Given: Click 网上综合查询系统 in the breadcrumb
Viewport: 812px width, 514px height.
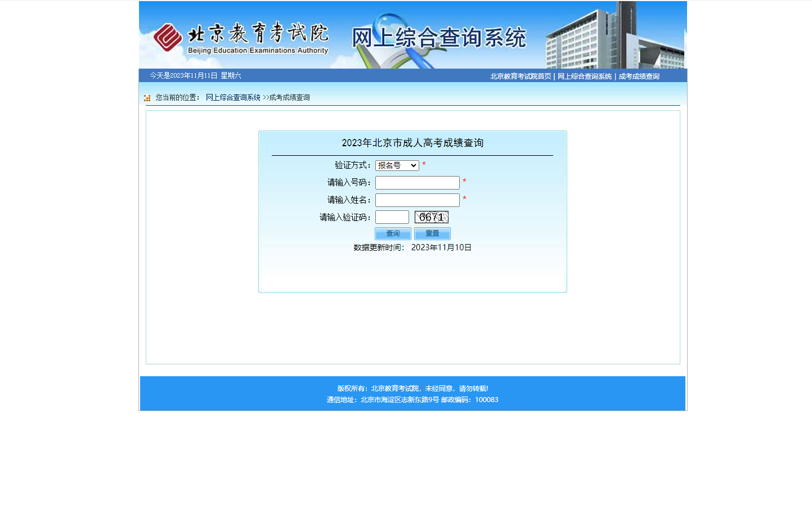Looking at the screenshot, I should coord(233,98).
